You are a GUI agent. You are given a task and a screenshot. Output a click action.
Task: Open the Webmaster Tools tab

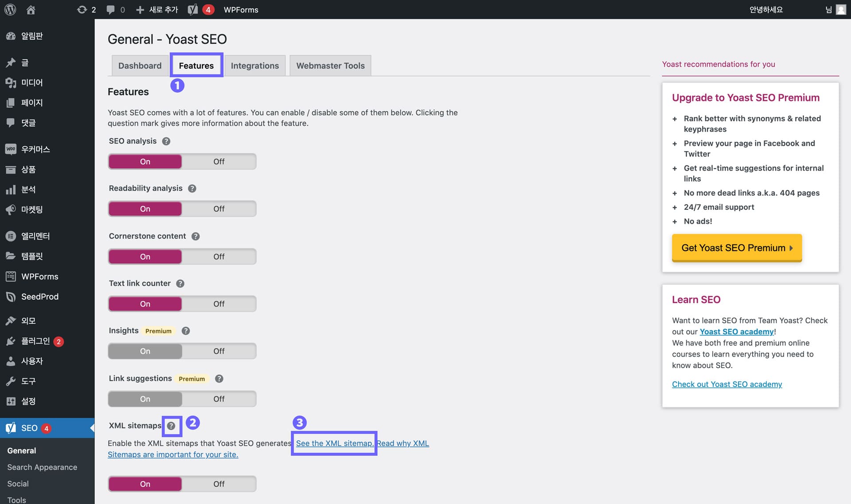(330, 66)
